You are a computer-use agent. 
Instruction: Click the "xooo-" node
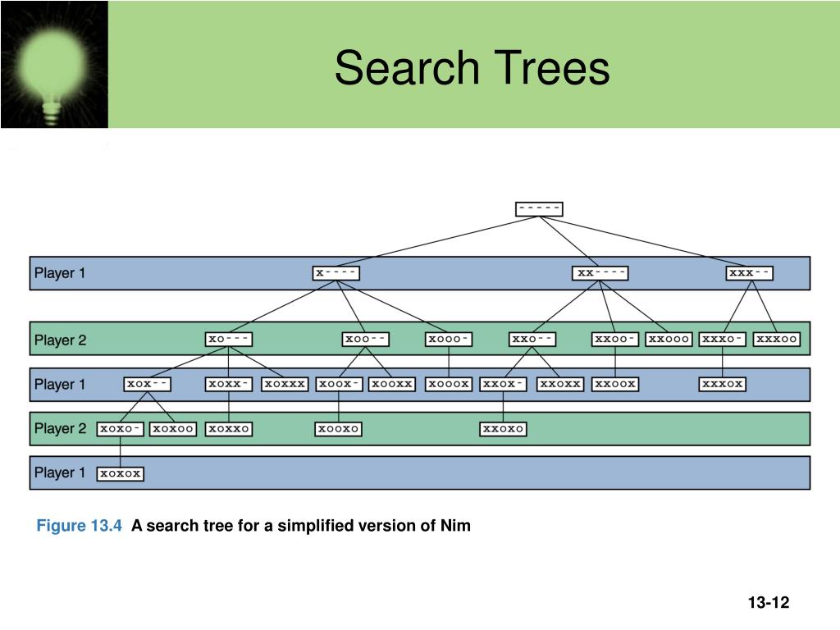449,340
